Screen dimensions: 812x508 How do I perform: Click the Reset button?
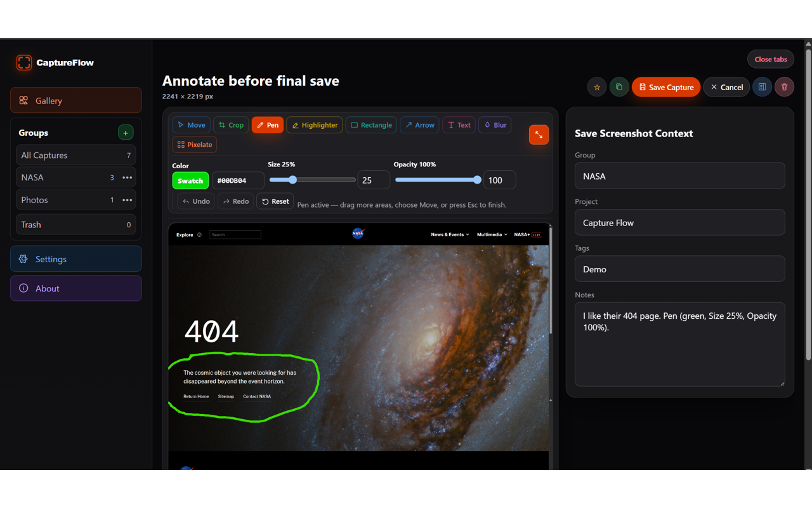[275, 201]
